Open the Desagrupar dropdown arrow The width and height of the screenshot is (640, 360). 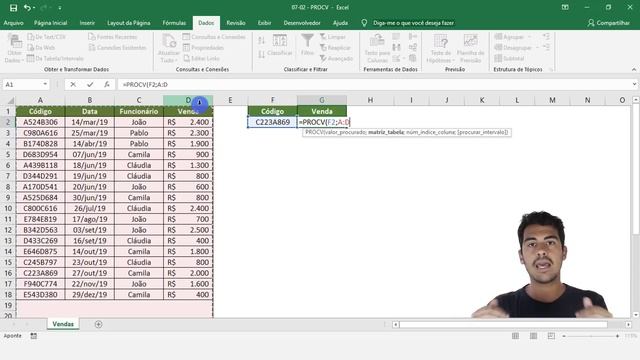[x=537, y=47]
